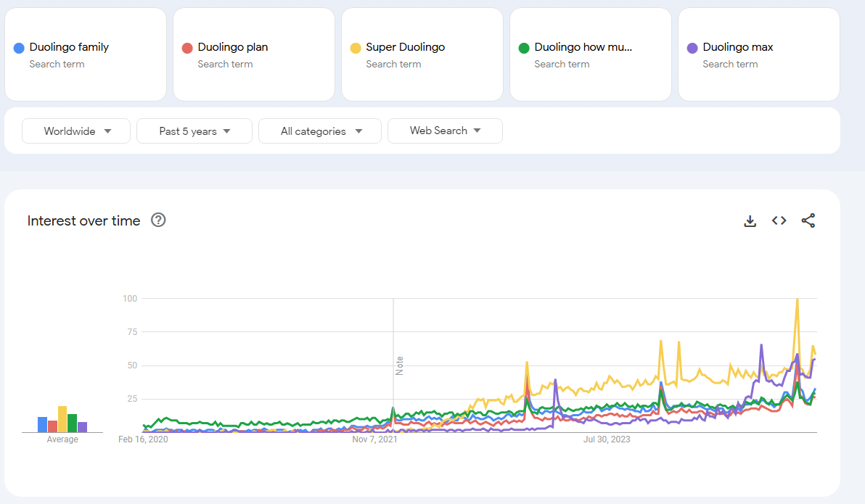Click the Nov 7, 2021 axis label

374,439
